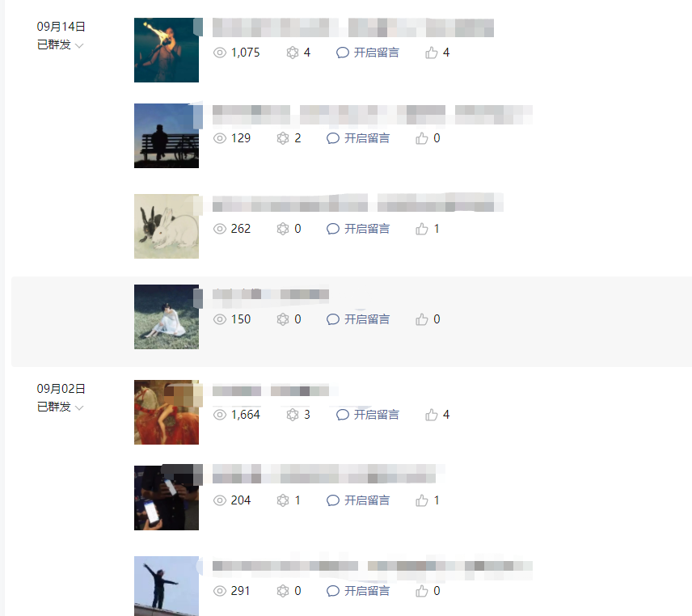Image resolution: width=692 pixels, height=616 pixels.
Task: Click the thumbs-up icon on the 129-view article
Action: (421, 138)
